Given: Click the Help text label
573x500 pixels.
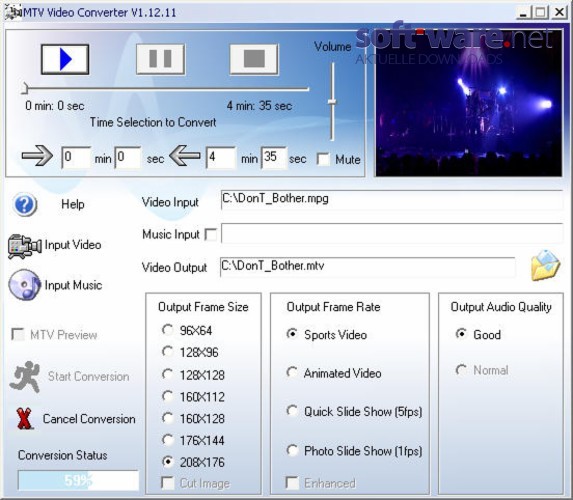Looking at the screenshot, I should (x=73, y=204).
